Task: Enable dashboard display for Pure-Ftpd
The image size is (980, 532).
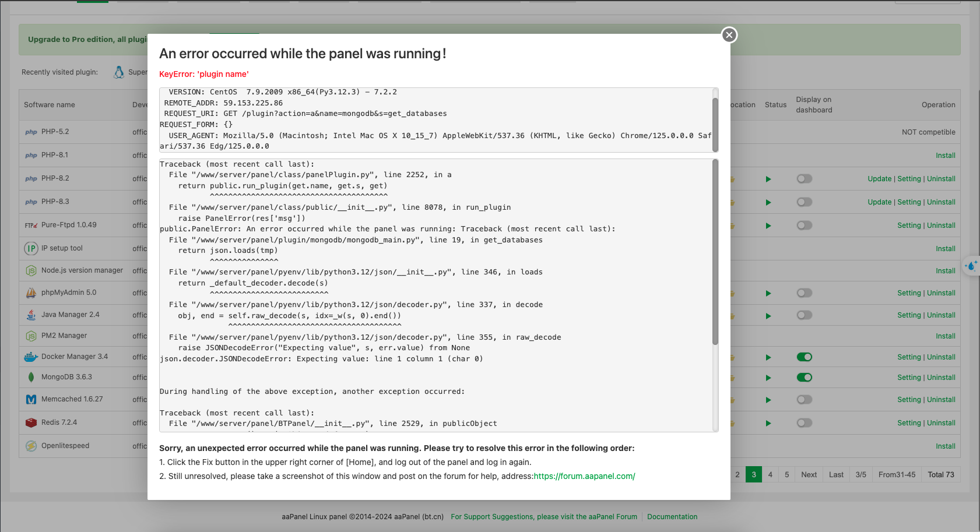Action: tap(805, 226)
